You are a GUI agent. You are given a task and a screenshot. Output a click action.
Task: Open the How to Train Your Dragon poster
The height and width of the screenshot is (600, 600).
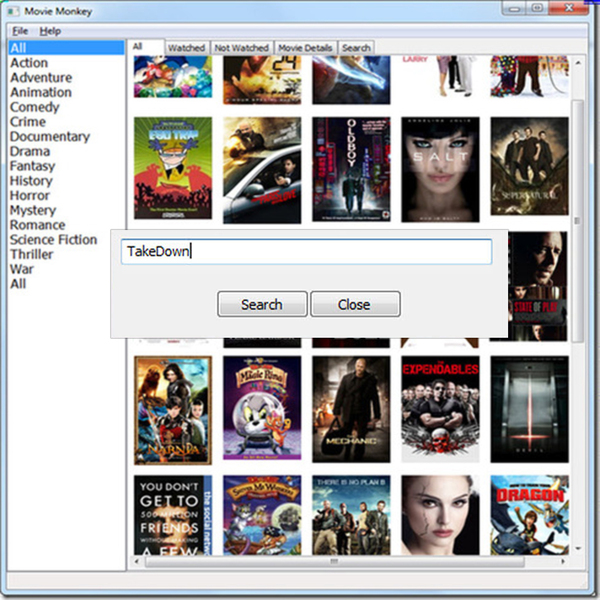pos(530,515)
